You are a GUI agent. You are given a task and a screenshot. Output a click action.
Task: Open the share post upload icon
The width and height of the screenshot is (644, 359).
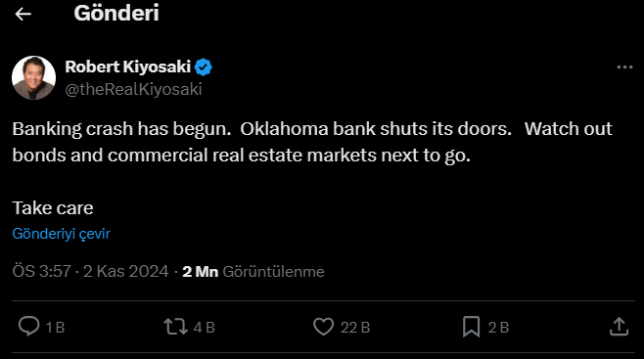coord(619,327)
